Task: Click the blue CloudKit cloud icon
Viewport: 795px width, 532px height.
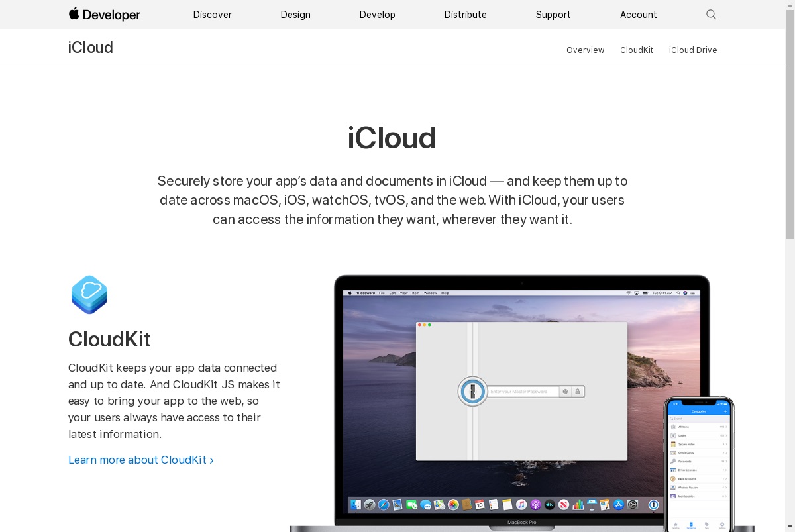Action: [89, 294]
